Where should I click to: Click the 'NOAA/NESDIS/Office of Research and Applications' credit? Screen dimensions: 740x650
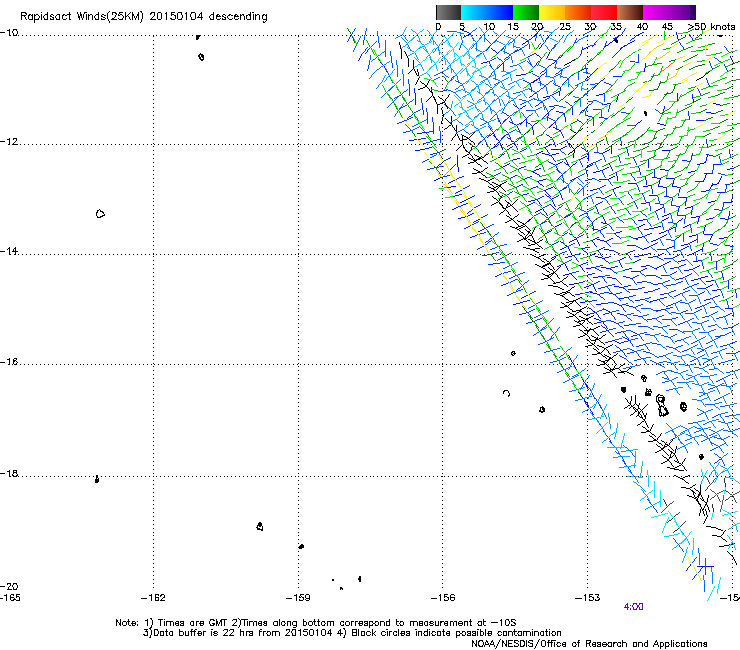coord(589,644)
